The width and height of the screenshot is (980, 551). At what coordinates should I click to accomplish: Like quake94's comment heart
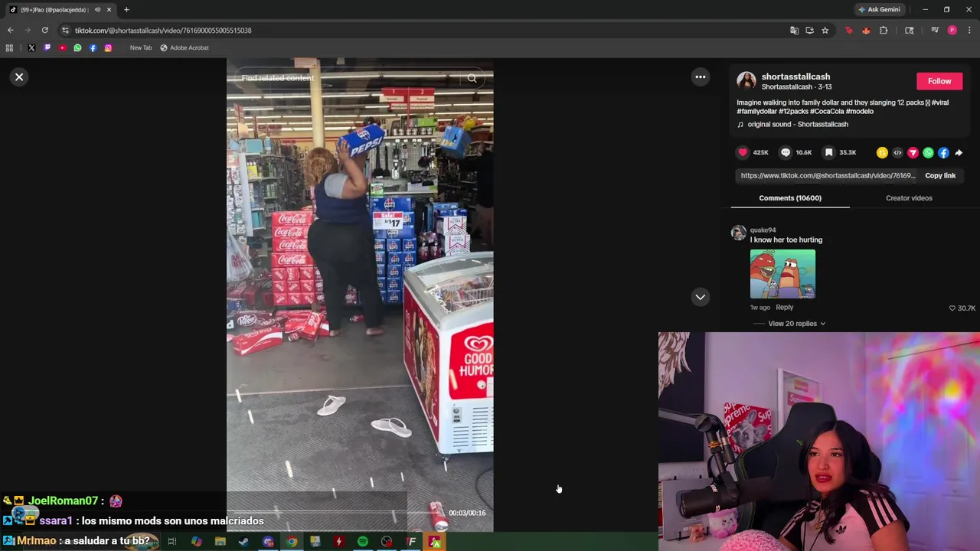pos(952,308)
